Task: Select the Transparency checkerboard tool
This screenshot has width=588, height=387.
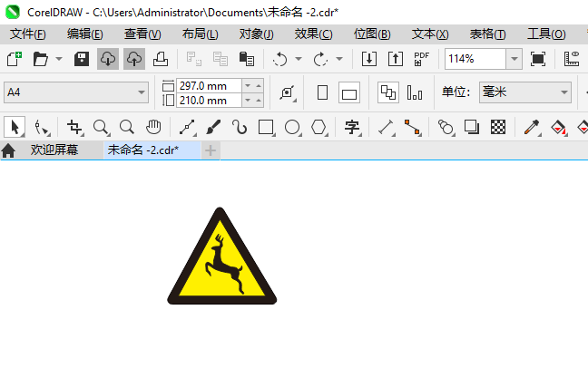Action: (x=498, y=127)
